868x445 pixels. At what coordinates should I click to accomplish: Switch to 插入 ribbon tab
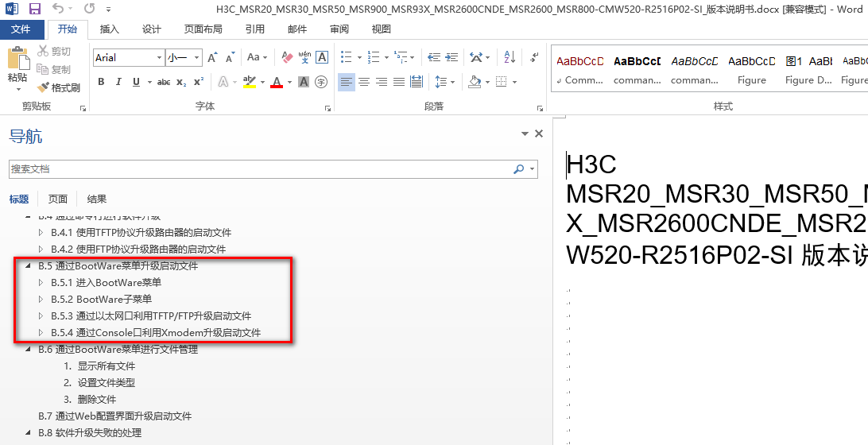tap(109, 29)
